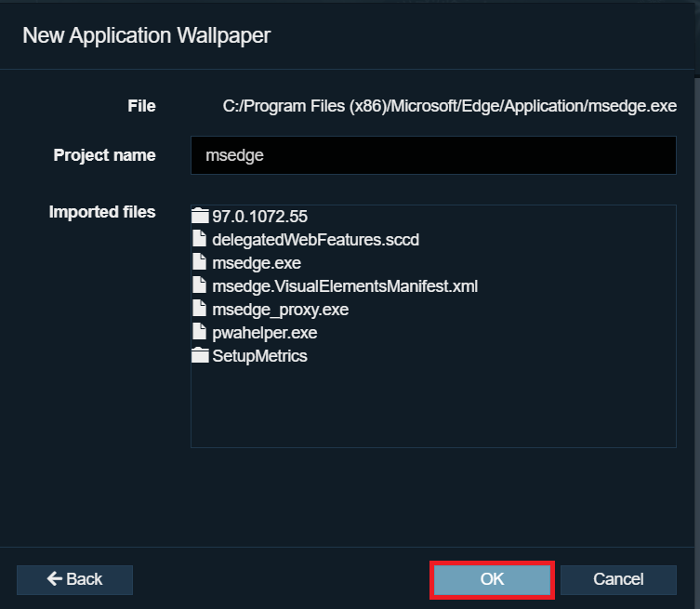This screenshot has height=609, width=700.
Task: Click the file icon next to pwahelper.exe
Action: click(x=200, y=333)
